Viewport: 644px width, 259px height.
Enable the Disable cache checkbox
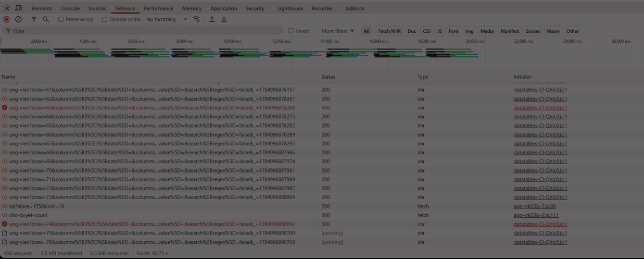[x=104, y=19]
